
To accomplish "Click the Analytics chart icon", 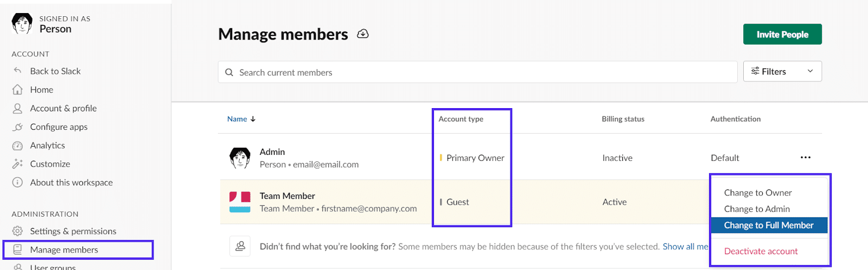I will pos(18,146).
